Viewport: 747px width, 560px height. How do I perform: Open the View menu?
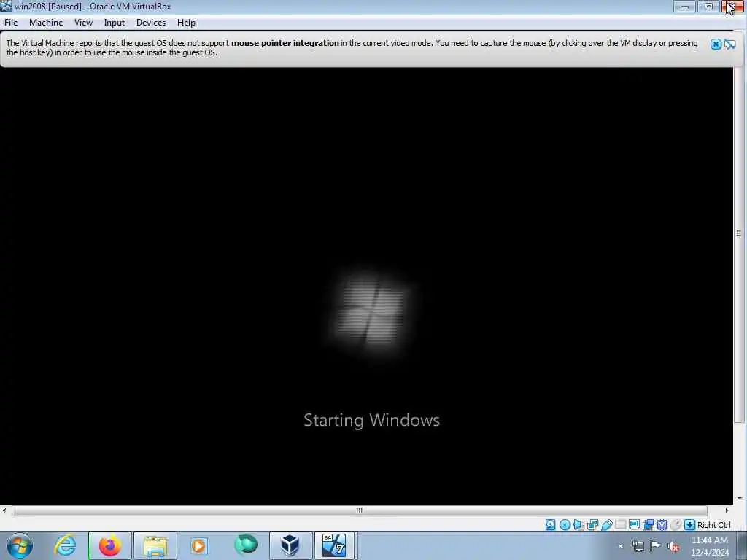(83, 23)
